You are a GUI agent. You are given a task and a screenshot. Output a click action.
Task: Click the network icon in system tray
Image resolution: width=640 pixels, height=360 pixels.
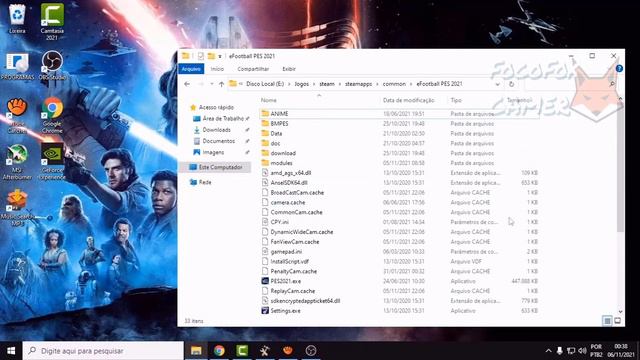[571, 351]
